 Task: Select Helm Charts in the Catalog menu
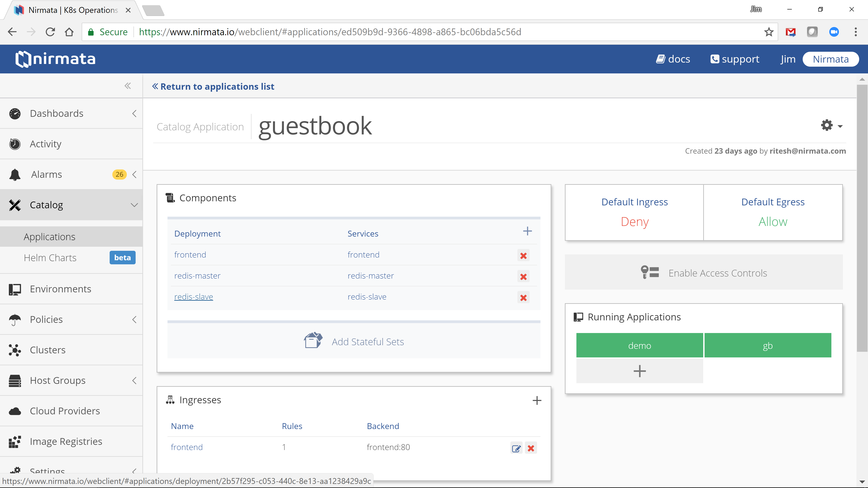[50, 258]
